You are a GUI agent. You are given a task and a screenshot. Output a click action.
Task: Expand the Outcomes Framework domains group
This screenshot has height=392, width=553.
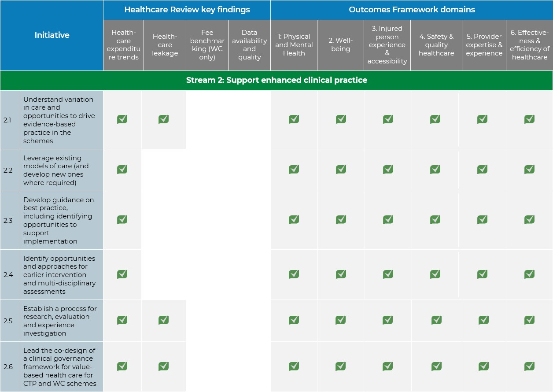411,9
